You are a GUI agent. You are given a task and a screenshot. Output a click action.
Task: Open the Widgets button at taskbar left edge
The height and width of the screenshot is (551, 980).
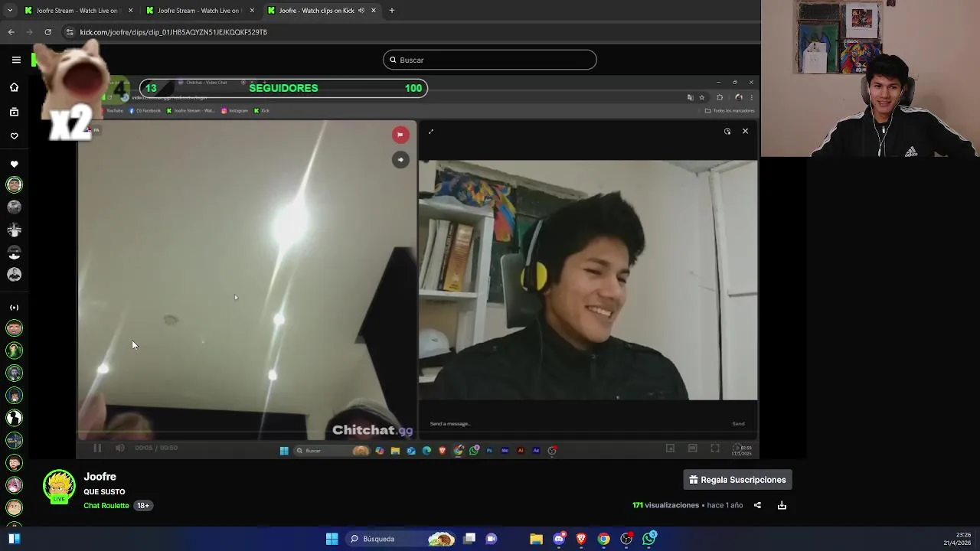pyautogui.click(x=14, y=539)
